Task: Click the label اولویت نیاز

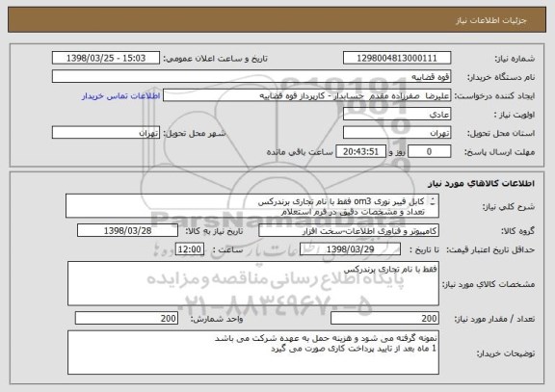Action: tap(515, 115)
